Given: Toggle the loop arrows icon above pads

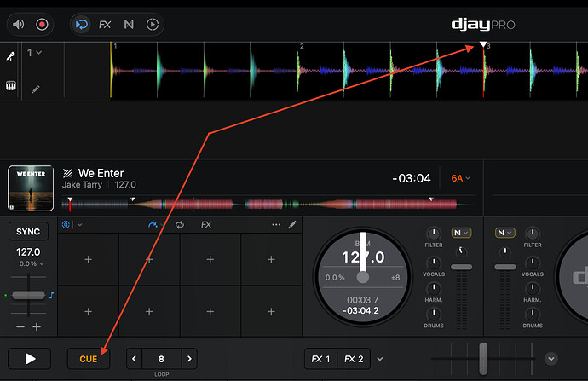Looking at the screenshot, I should coord(179,225).
